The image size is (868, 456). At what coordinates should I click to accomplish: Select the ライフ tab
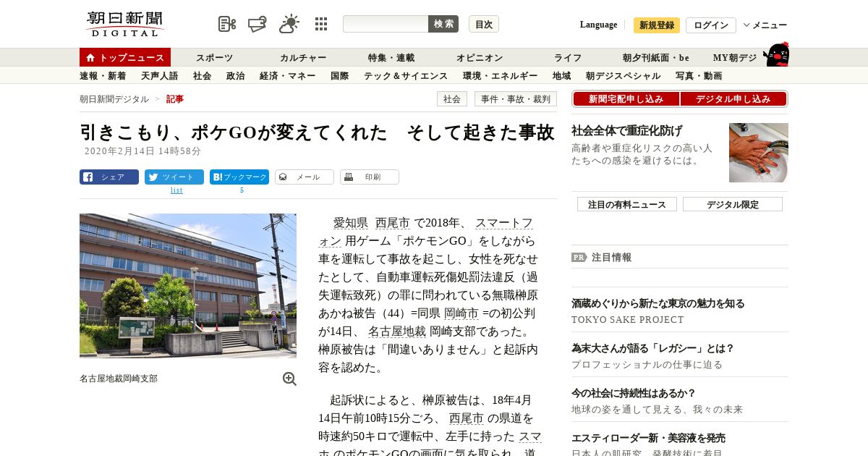click(x=568, y=57)
